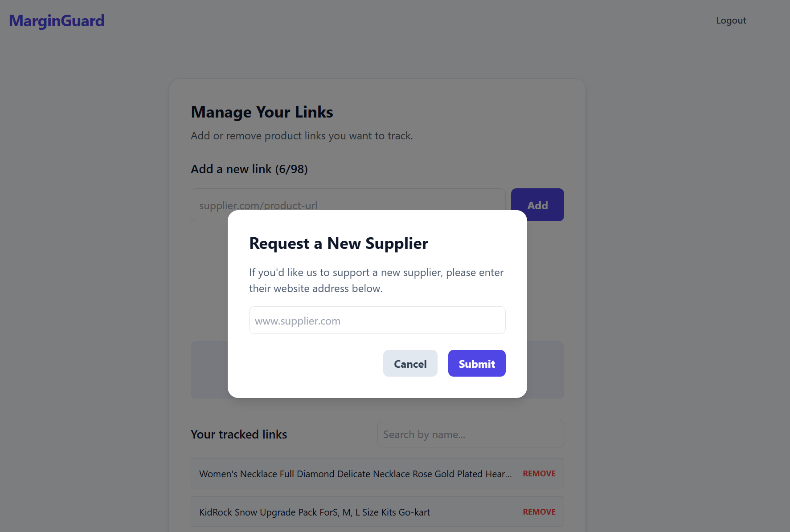The image size is (790, 532).
Task: Click the add-or-remove product links subtitle
Action: (x=302, y=135)
